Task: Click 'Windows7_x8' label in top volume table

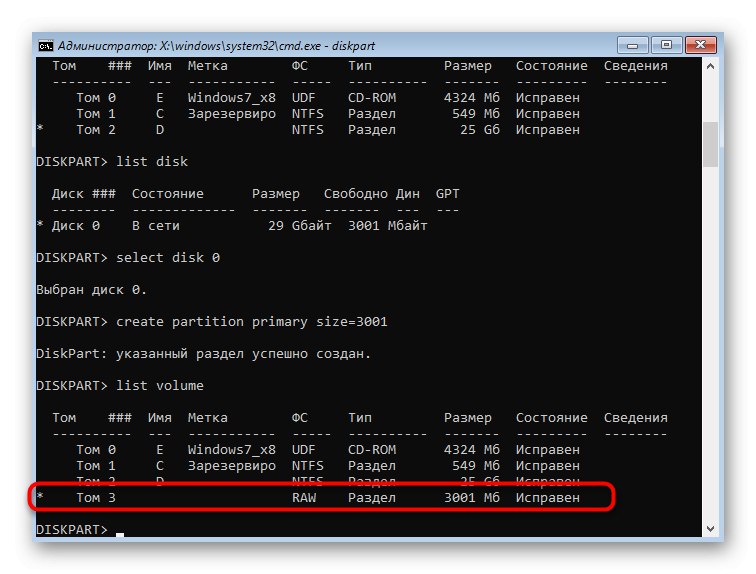Action: [231, 98]
